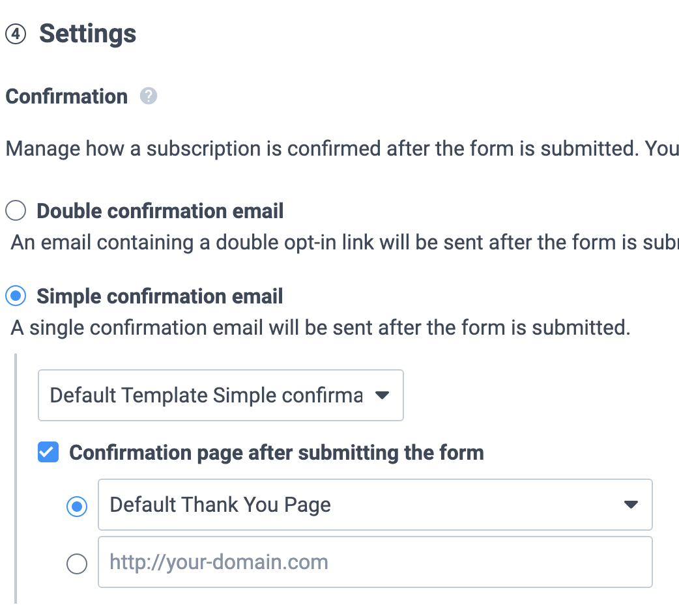Click the arrow on the template dropdown
The width and height of the screenshot is (679, 616).
point(382,395)
